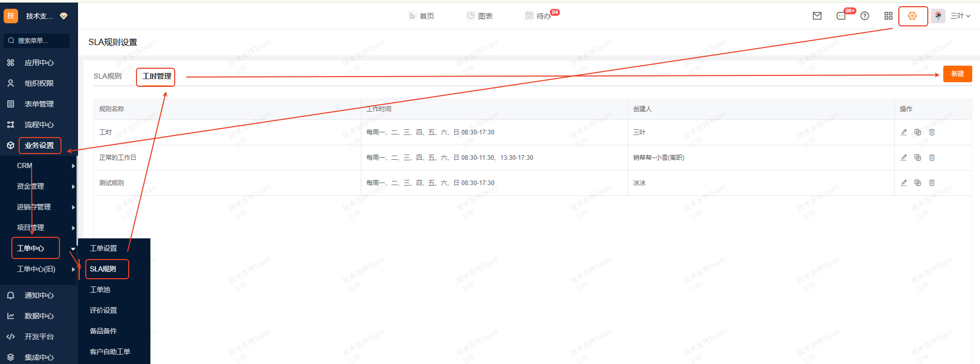Viewport: 980px width, 364px height.
Task: Click the orange gear settings icon
Action: coord(912,16)
